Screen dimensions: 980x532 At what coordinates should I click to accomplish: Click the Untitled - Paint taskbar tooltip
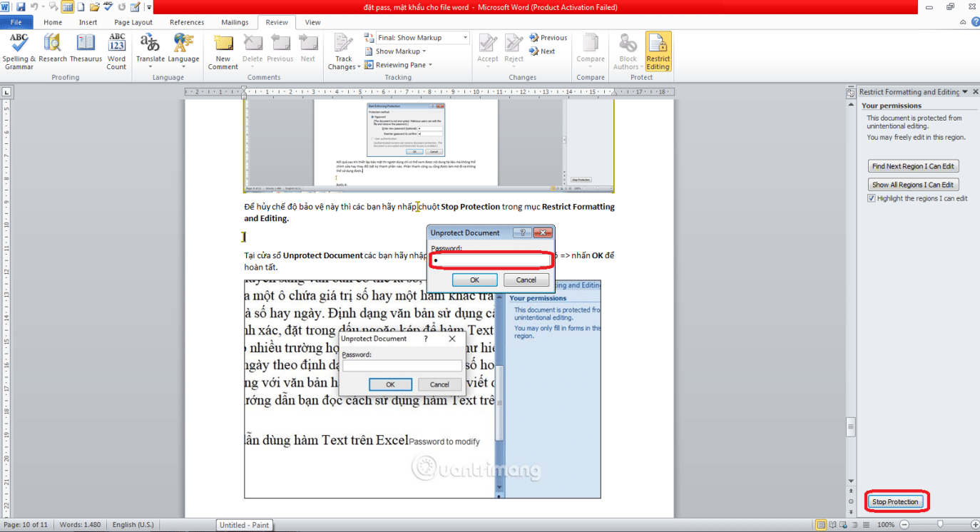244,525
